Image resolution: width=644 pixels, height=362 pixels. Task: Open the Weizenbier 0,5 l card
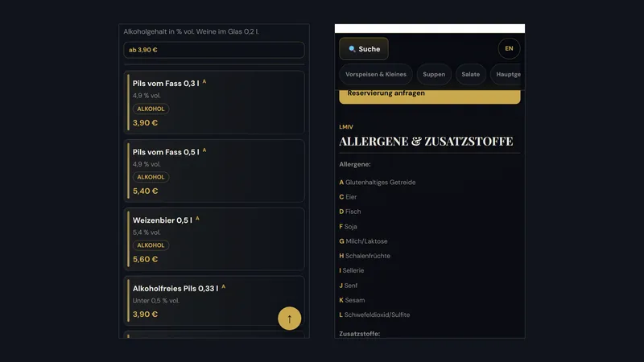click(214, 239)
